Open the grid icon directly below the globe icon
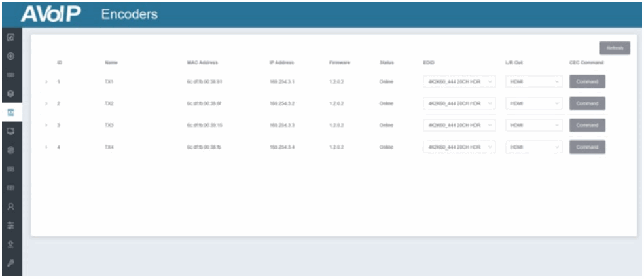Screen dimensions: 644x279 [x=11, y=169]
